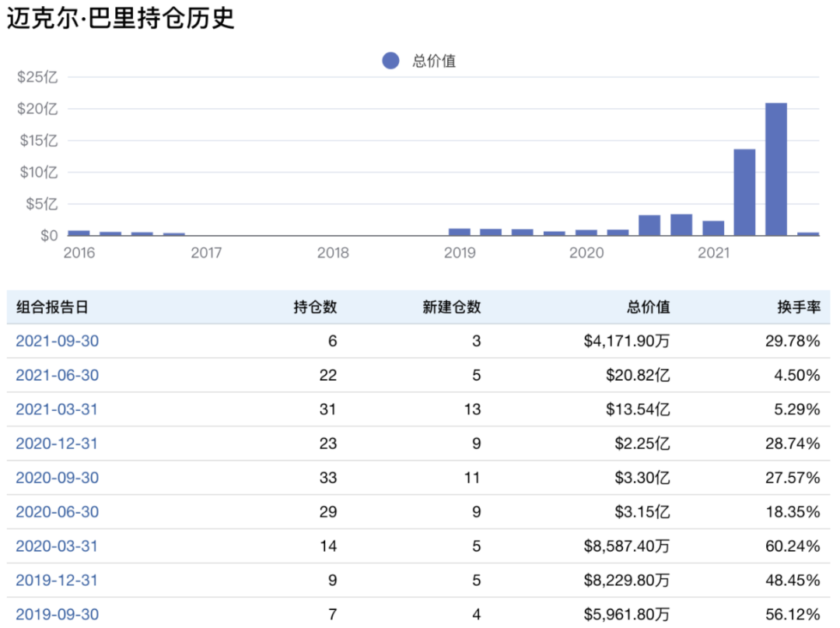Open the 2020-03-31 holdings report
This screenshot has height=628, width=840.
[58, 546]
